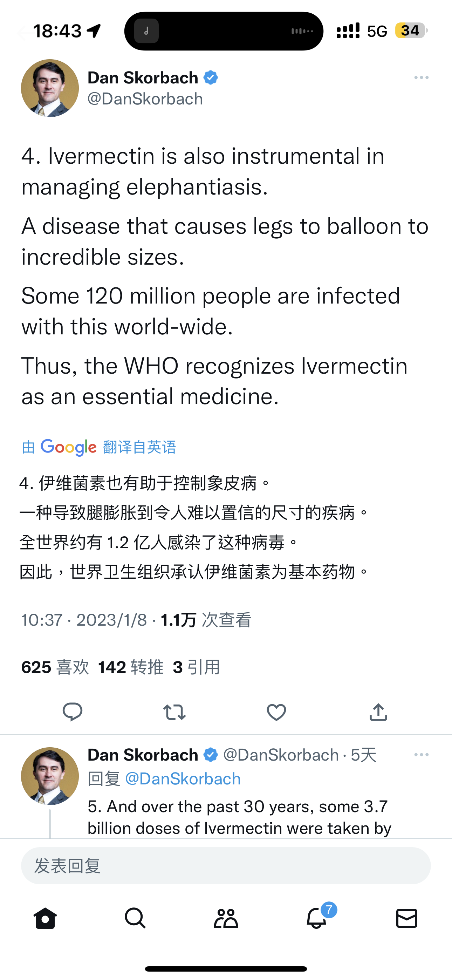Tap the @DanSkorbach mention link in reply
The image size is (452, 980).
[183, 779]
